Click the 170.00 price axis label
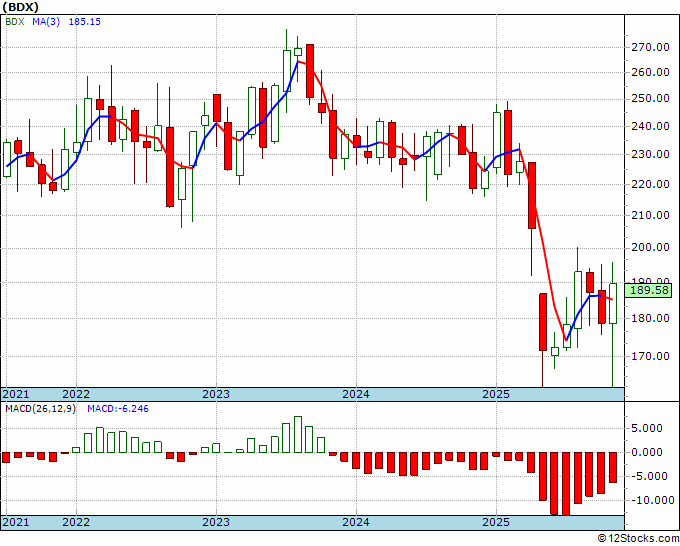Viewport: 680px width, 546px height. [x=651, y=356]
